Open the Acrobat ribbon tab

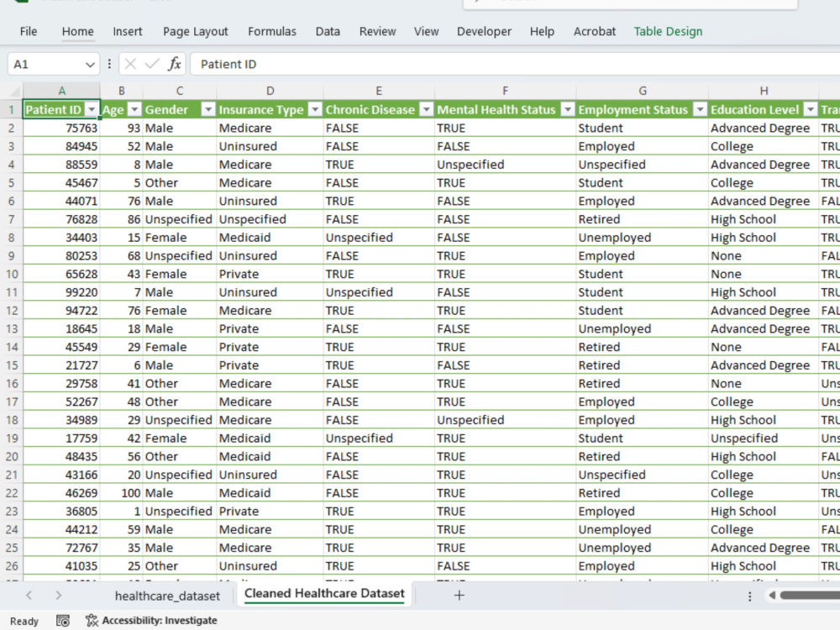pyautogui.click(x=595, y=32)
